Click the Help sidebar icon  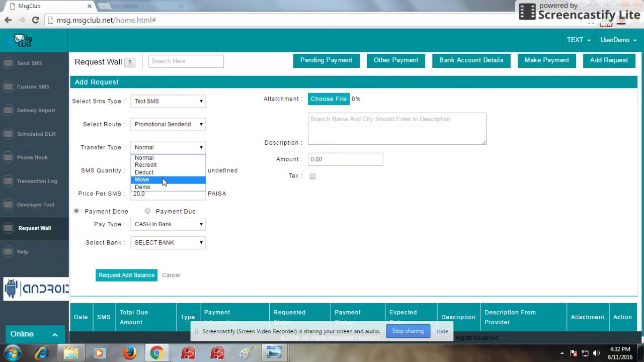[8, 252]
